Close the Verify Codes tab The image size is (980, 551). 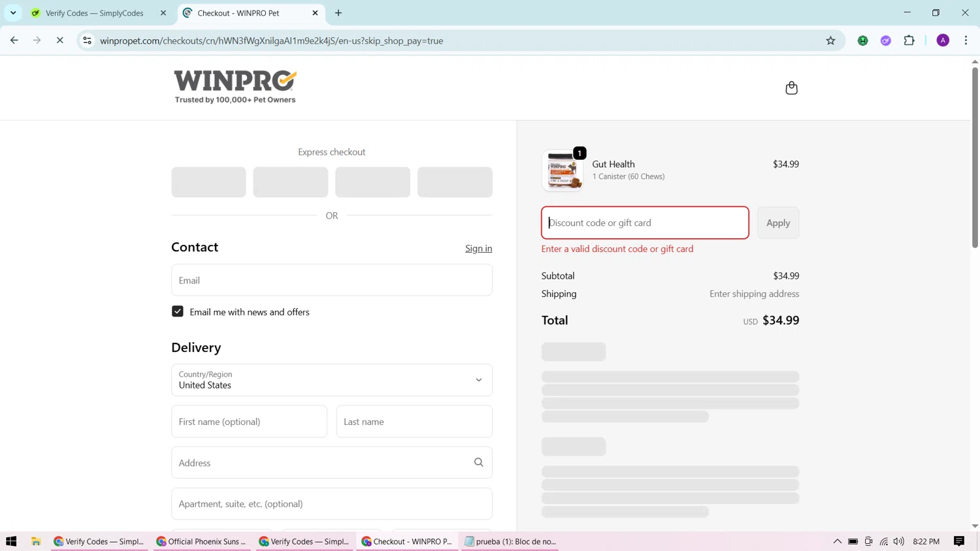point(163,13)
